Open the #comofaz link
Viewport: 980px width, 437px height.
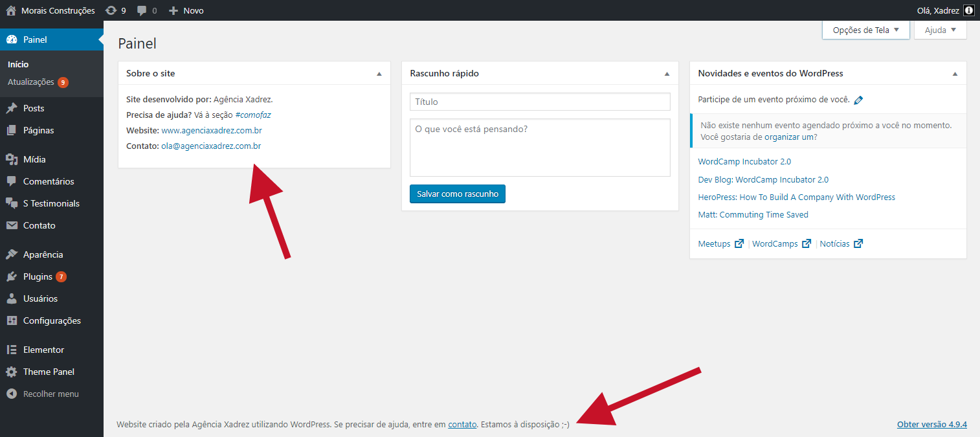pyautogui.click(x=253, y=115)
